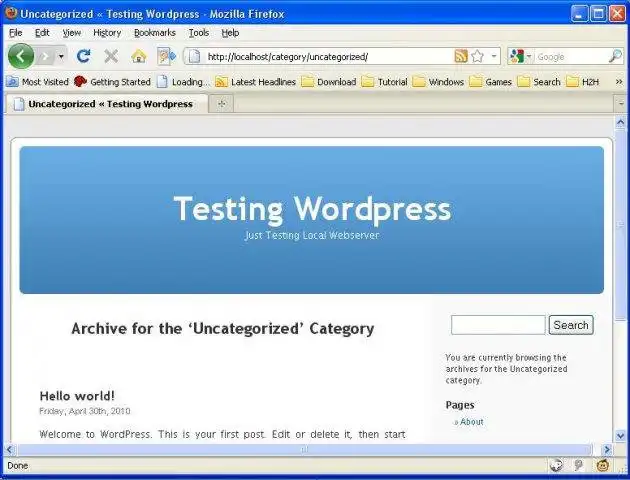This screenshot has height=480, width=630.
Task: Click the 'Friday, April 30th, 2010' date
Action: (x=85, y=411)
